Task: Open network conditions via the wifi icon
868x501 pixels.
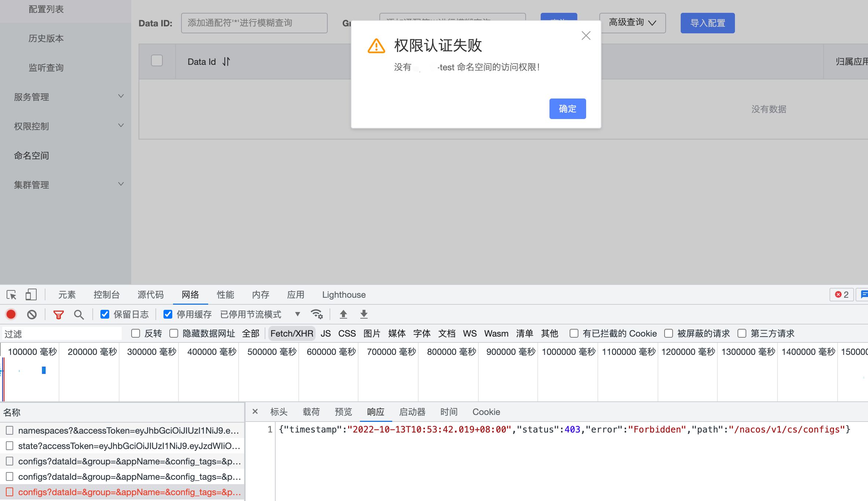Action: (x=317, y=314)
